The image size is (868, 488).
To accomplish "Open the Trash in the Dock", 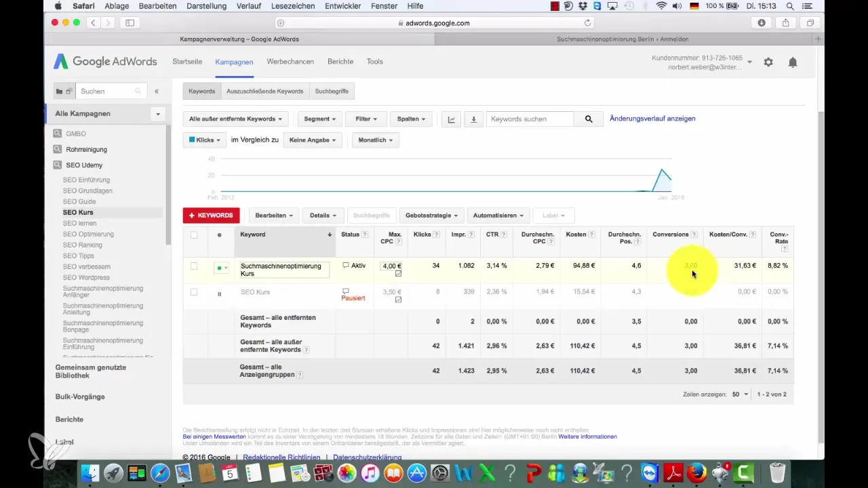I will click(777, 472).
